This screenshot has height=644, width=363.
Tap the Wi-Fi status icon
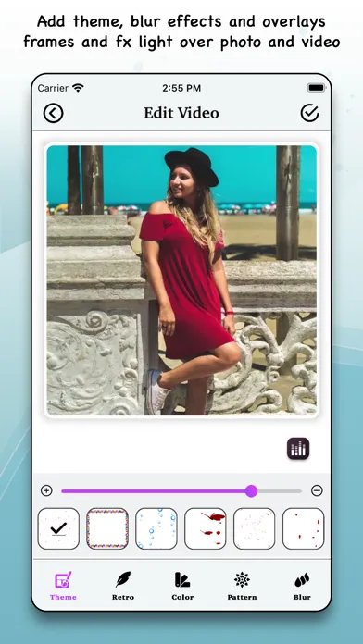78,88
